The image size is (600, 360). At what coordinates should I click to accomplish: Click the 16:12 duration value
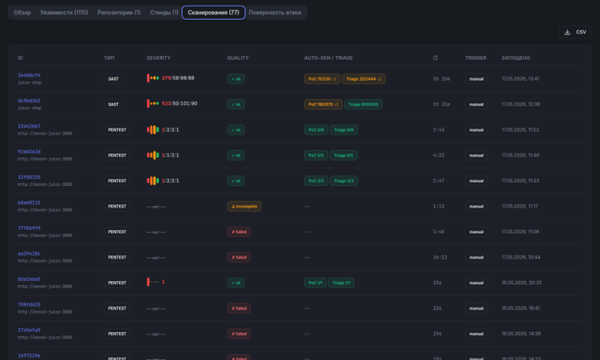[440, 257]
